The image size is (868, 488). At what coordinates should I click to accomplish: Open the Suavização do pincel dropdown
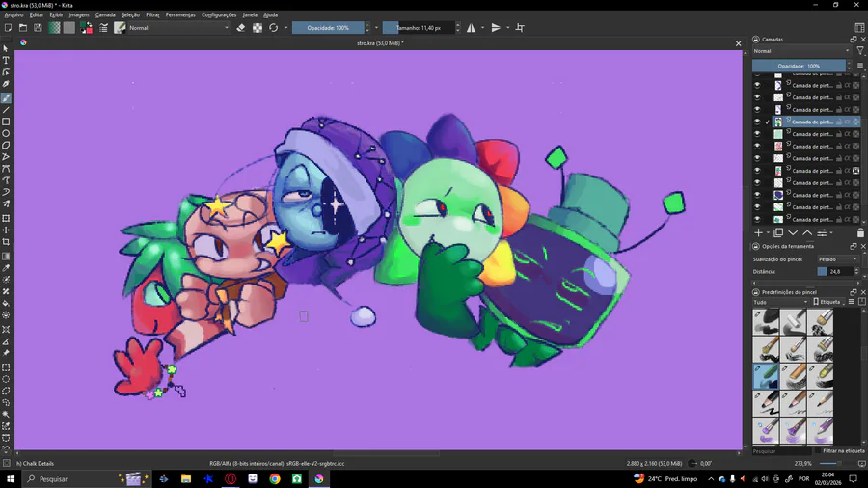tap(837, 259)
